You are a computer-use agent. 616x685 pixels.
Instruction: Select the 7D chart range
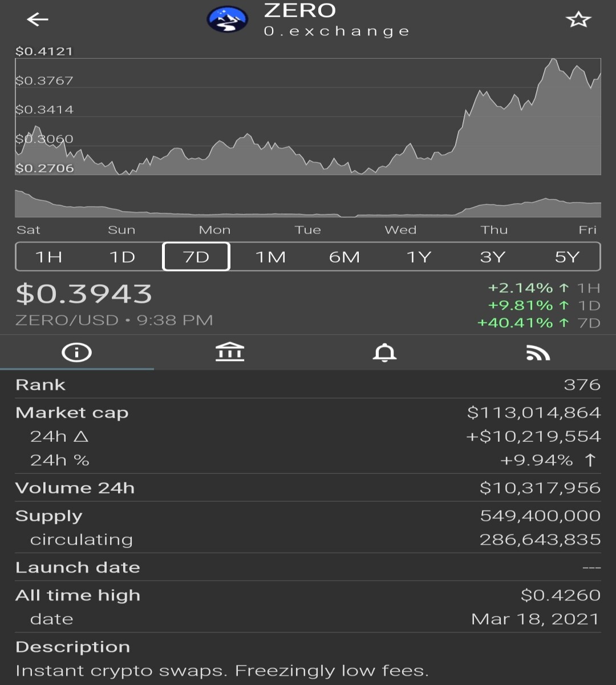coord(196,257)
